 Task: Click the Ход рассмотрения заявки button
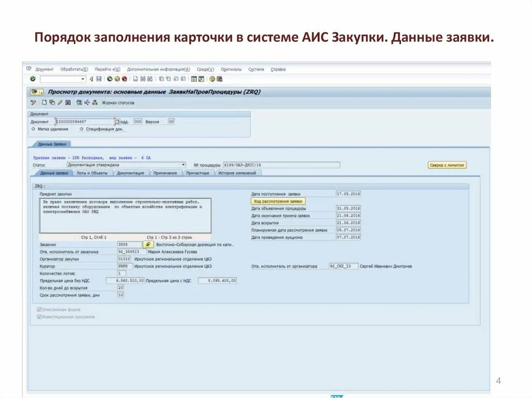(278, 201)
